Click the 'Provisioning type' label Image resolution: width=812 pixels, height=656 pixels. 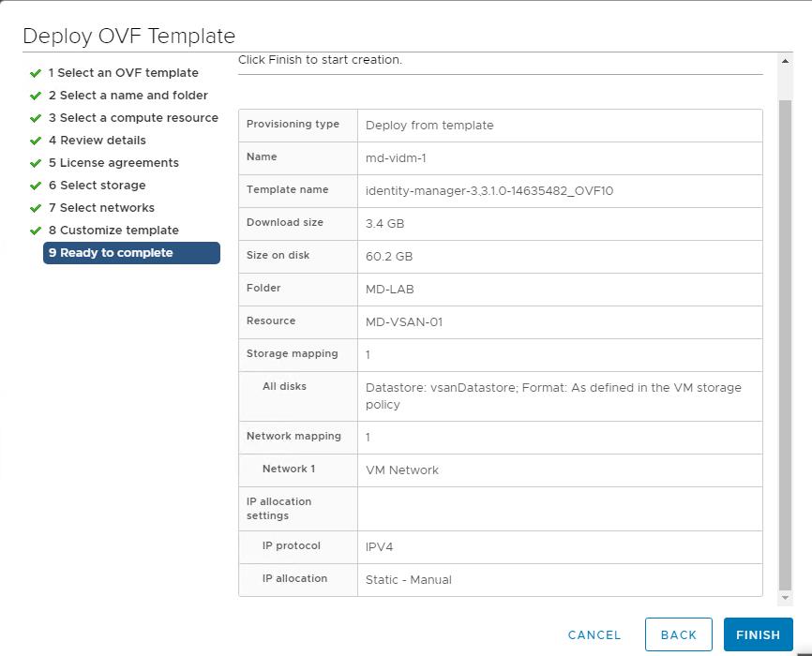pyautogui.click(x=293, y=124)
